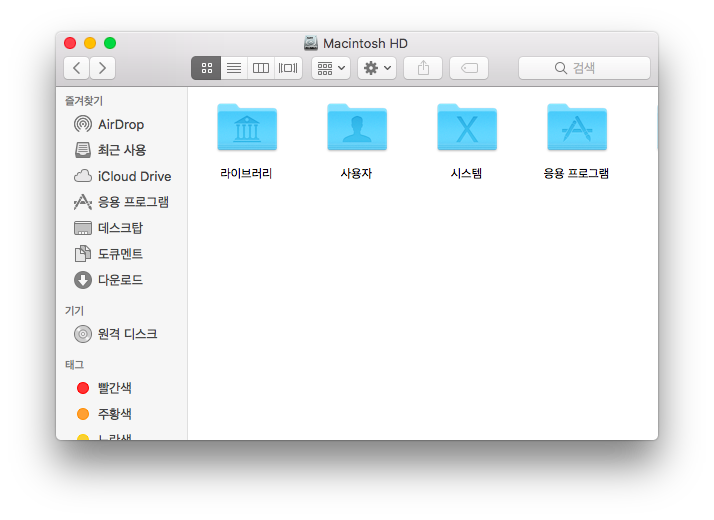The width and height of the screenshot is (714, 520).
Task: Click the orange 주황색 tag dot
Action: (83, 414)
